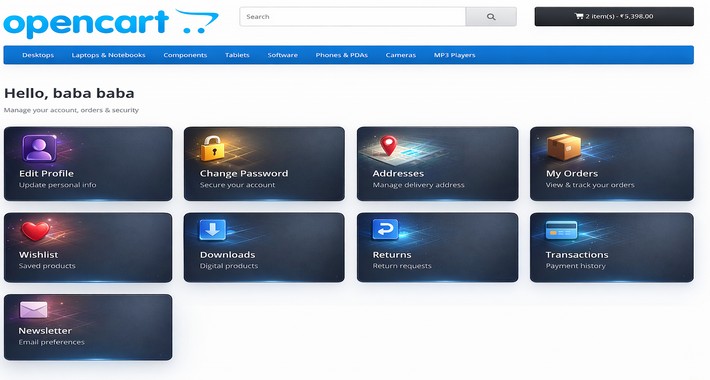Click the cardboard box My Orders icon
The image size is (710, 380).
pos(564,147)
